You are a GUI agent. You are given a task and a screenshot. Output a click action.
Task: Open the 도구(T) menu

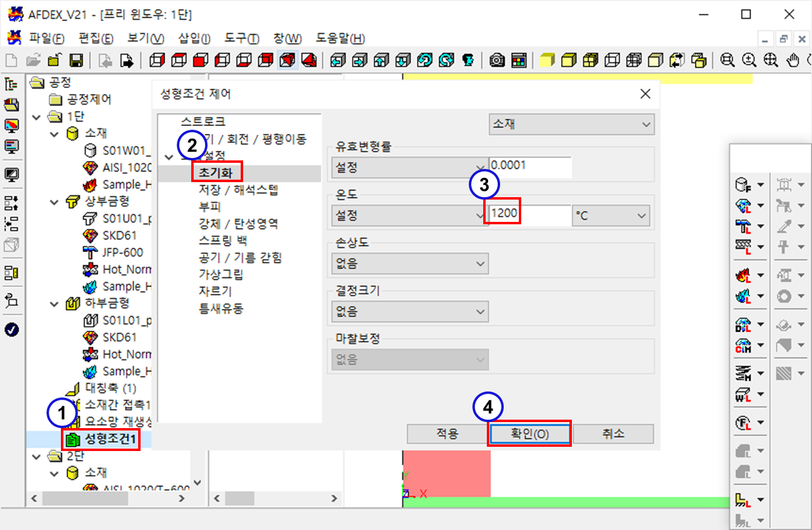[241, 39]
